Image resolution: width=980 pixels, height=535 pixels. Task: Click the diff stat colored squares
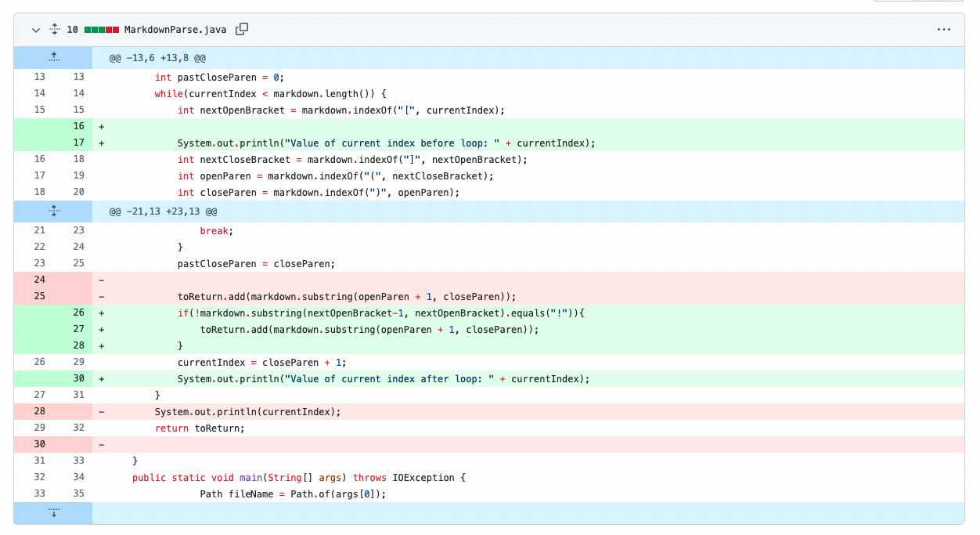click(x=102, y=30)
